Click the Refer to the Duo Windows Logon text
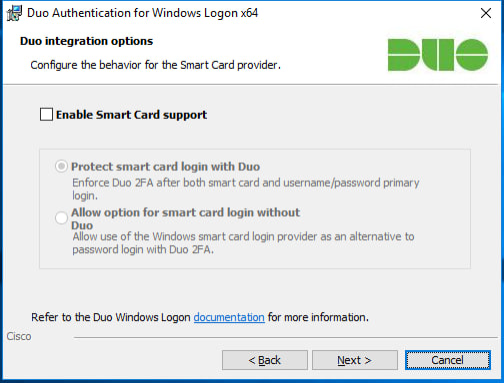The image size is (504, 383). coord(111,317)
